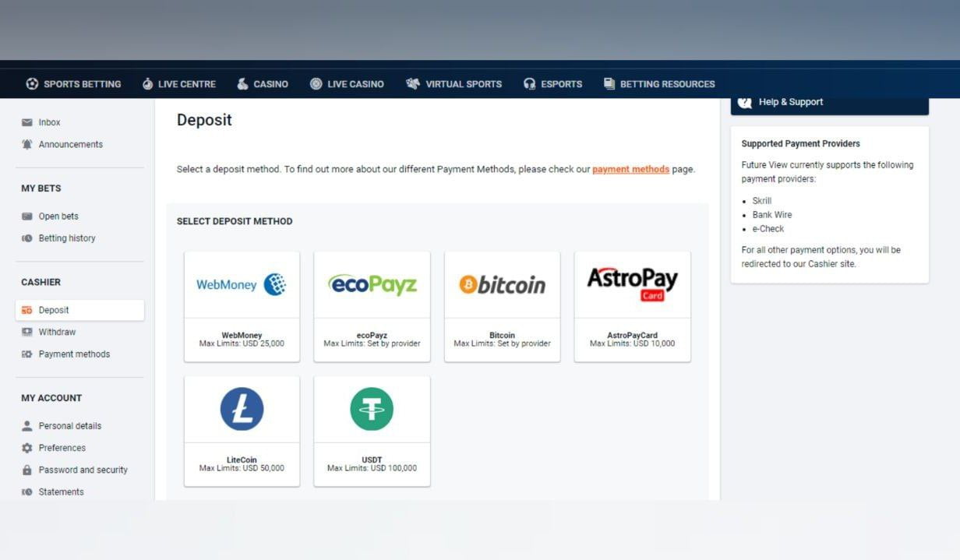This screenshot has height=560, width=960.
Task: Open the Sports Betting menu
Action: tap(73, 84)
